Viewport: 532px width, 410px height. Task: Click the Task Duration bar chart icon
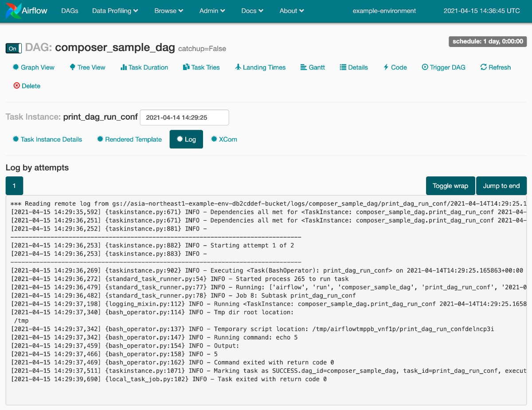click(124, 67)
